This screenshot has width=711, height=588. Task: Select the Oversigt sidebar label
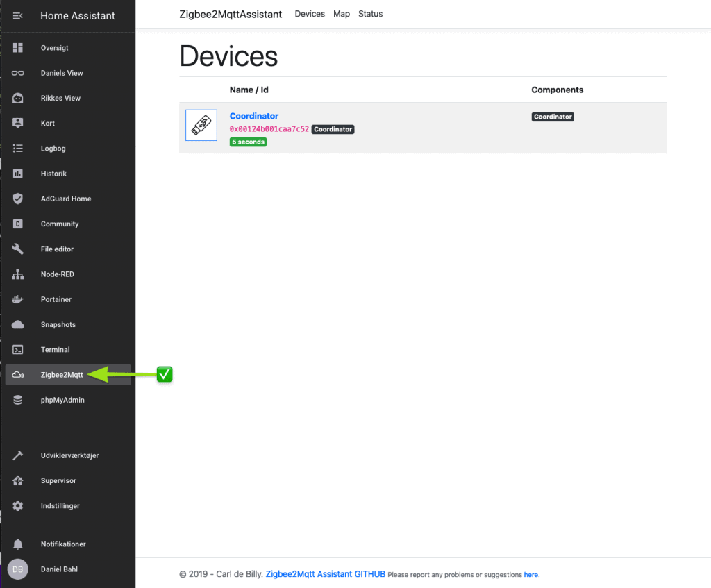tap(54, 48)
